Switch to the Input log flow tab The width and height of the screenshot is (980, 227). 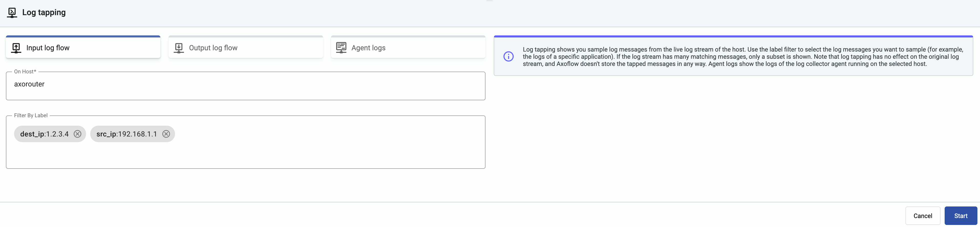coord(83,47)
